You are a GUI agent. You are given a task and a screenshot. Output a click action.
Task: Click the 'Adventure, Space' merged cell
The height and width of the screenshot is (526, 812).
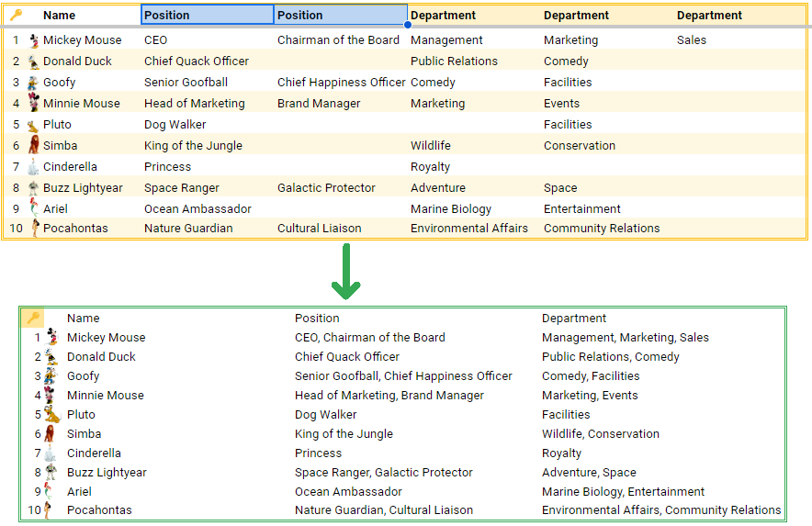(x=589, y=472)
